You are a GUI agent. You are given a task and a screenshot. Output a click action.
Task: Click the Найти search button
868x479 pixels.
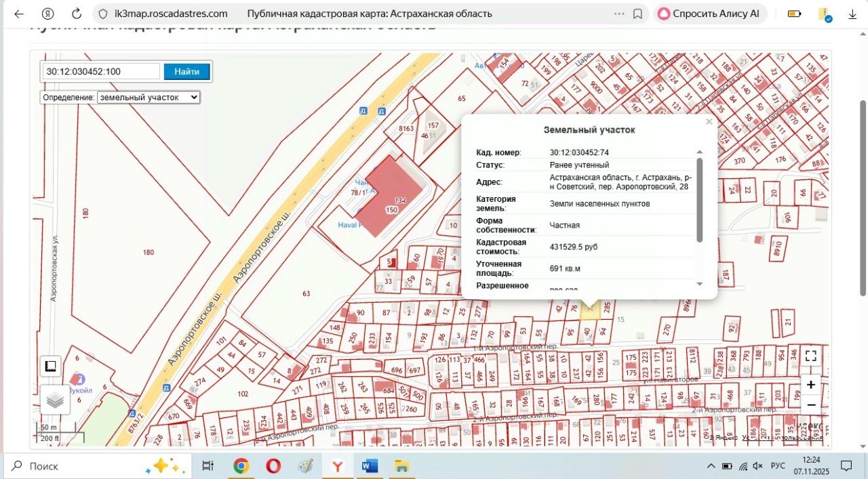point(186,71)
